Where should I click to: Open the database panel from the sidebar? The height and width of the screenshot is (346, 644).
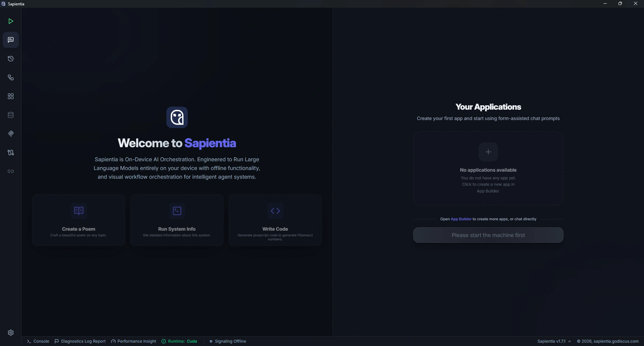pyautogui.click(x=10, y=115)
